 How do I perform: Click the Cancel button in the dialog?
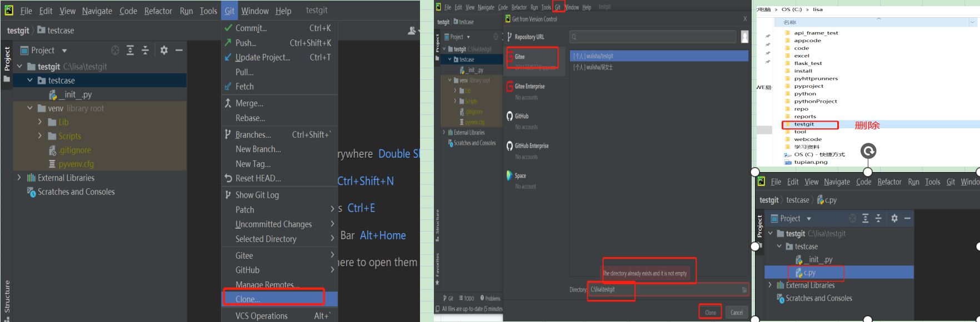click(x=737, y=312)
